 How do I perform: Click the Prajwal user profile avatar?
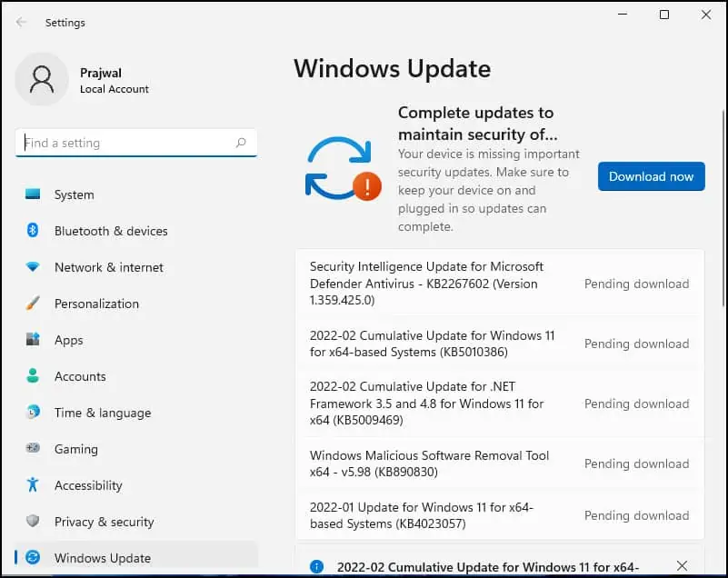pyautogui.click(x=42, y=79)
